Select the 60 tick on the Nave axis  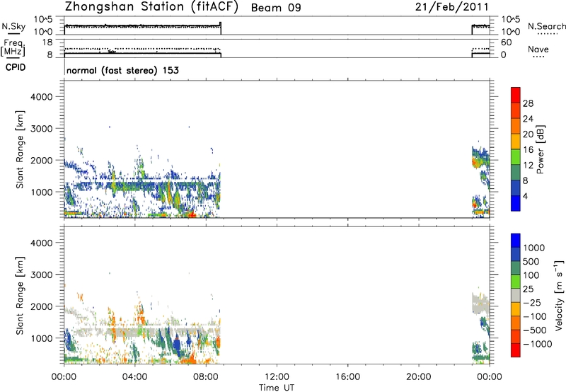click(506, 42)
